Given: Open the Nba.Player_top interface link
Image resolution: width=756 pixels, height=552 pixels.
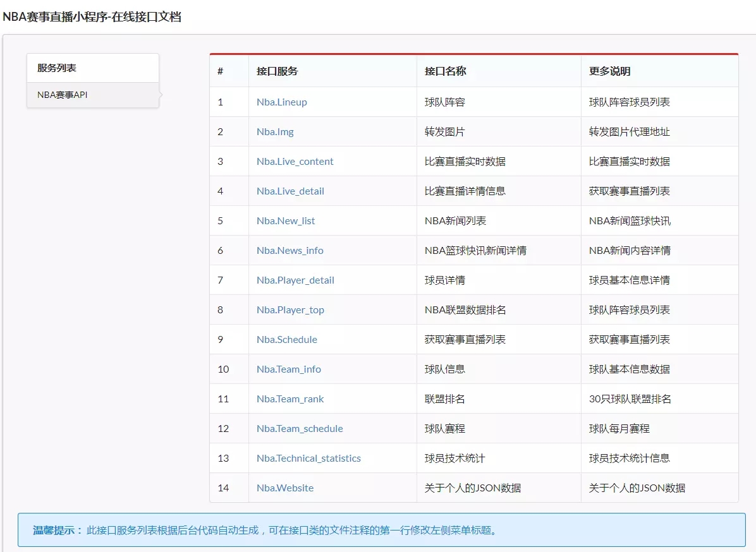Looking at the screenshot, I should (290, 310).
